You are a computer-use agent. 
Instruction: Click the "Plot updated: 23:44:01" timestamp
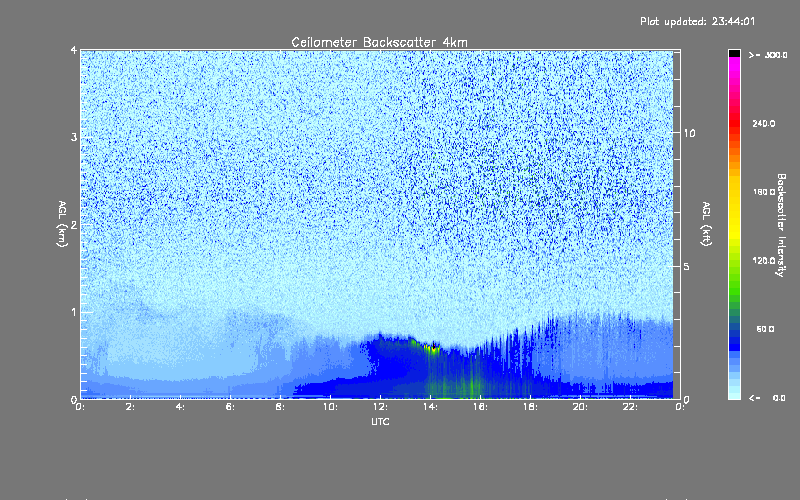click(697, 21)
